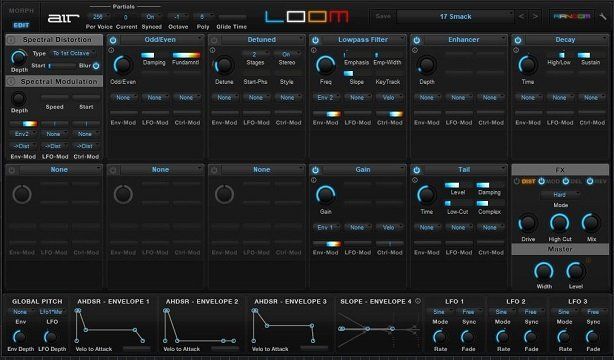This screenshot has height=360, width=614.
Task: Click the Gain module knob
Action: click(325, 195)
